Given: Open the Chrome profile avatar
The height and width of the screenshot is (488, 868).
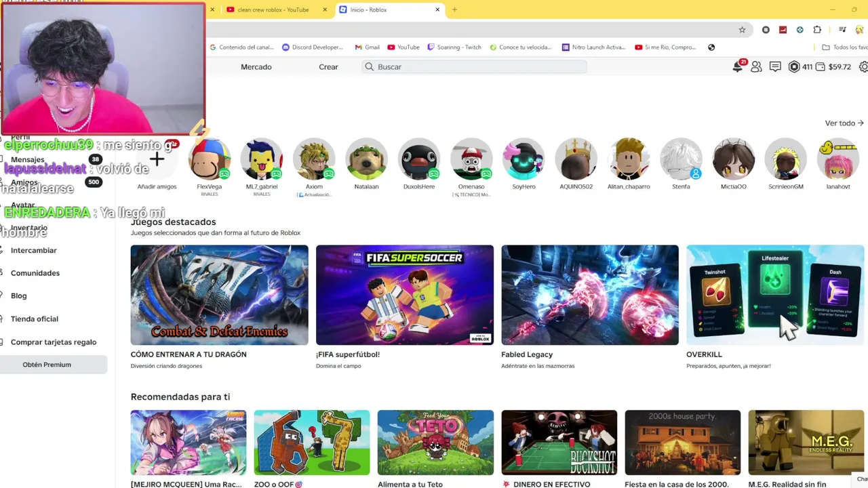Looking at the screenshot, I should 860,30.
